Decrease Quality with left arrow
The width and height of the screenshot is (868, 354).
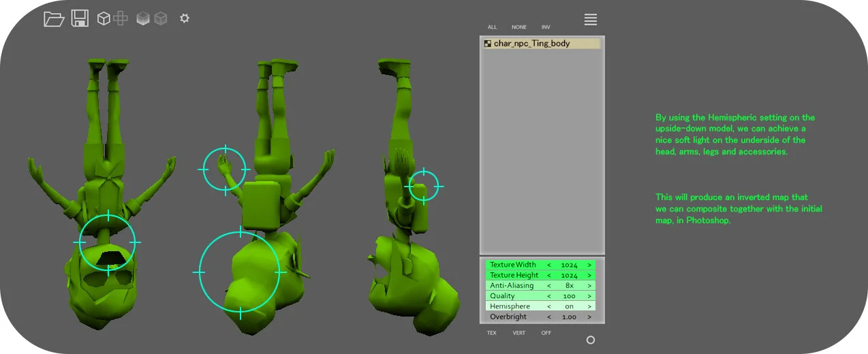tap(549, 296)
